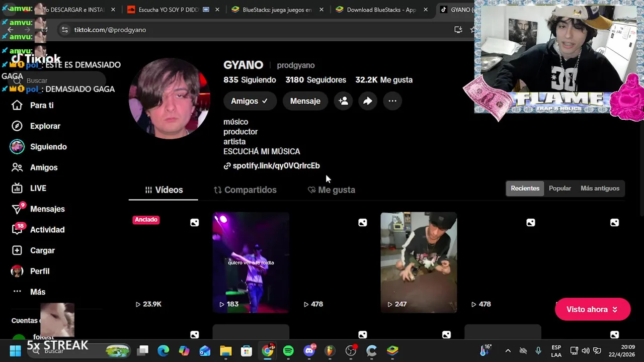Open Outlook from the taskbar
644x362 pixels.
tap(205, 351)
